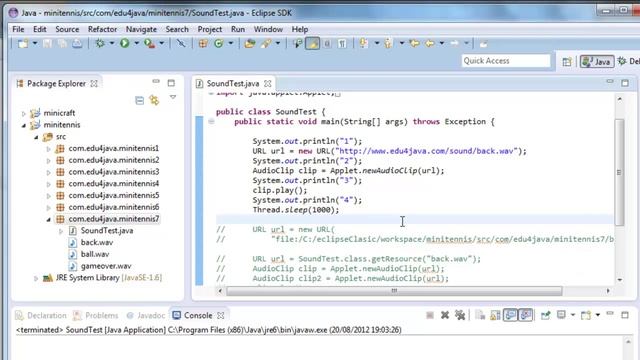This screenshot has height=360, width=640.
Task: Go back with the yellow Back arrow
Action: pyautogui.click(x=430, y=43)
